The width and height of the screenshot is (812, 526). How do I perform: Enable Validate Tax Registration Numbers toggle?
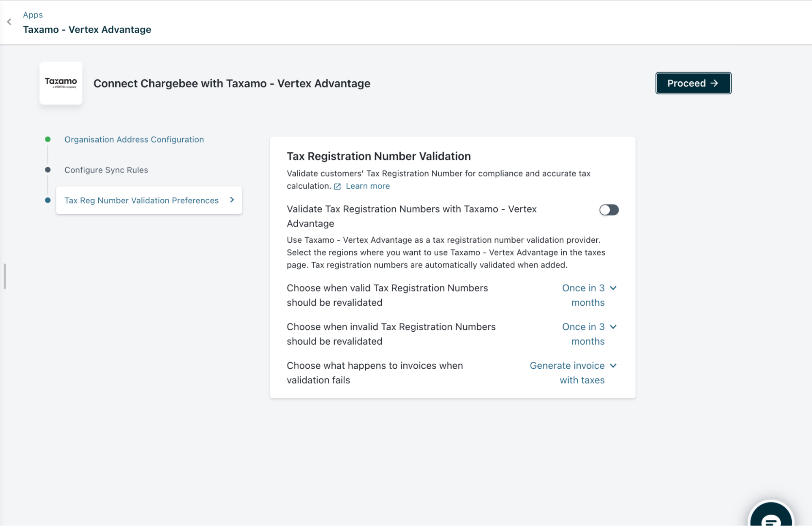(608, 210)
